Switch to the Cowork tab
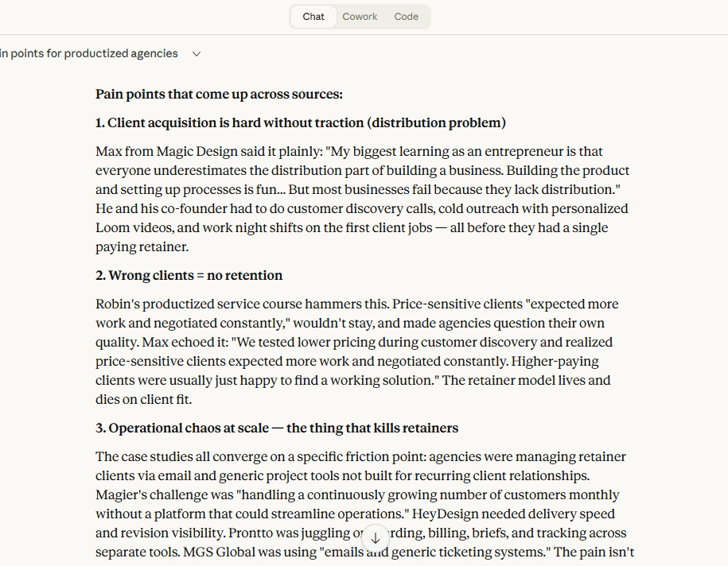Image resolution: width=728 pixels, height=566 pixels. pyautogui.click(x=360, y=16)
